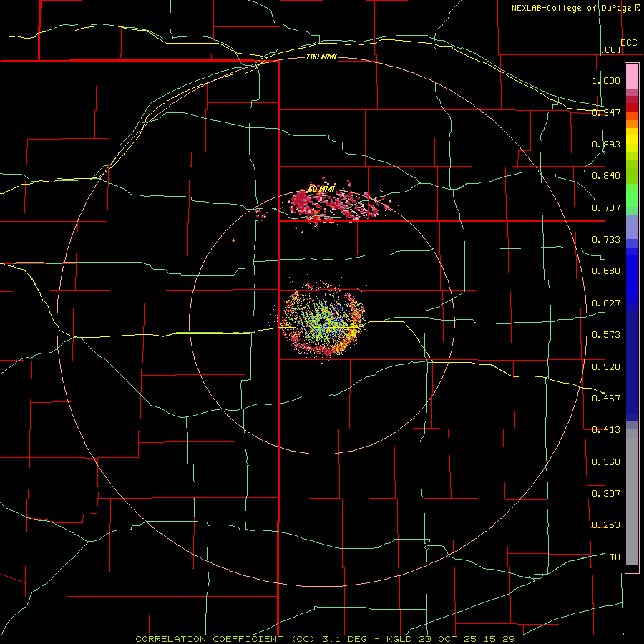Click the 100 NMI range ring label
644x644 pixels.
(321, 57)
